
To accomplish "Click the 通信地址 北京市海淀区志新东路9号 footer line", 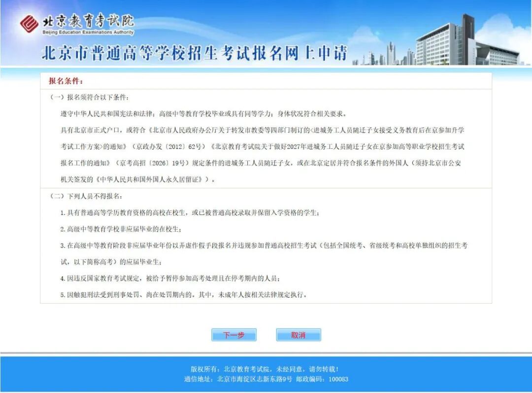I will [266, 379].
